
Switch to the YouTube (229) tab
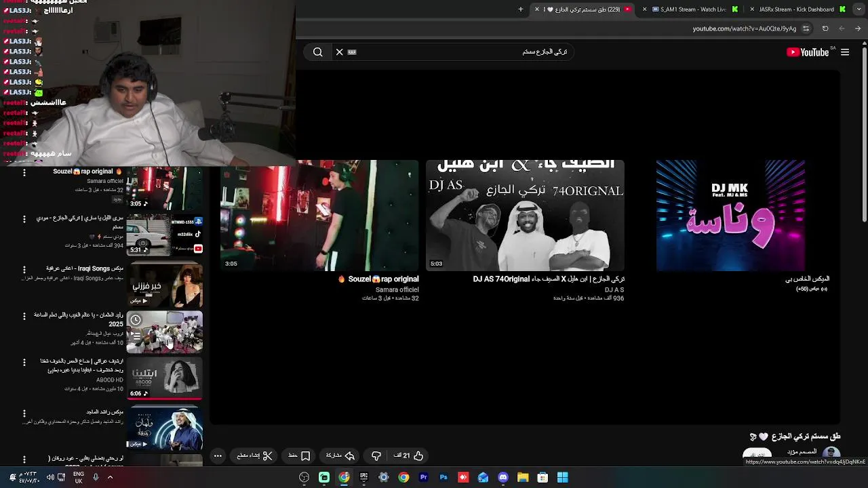tap(583, 9)
